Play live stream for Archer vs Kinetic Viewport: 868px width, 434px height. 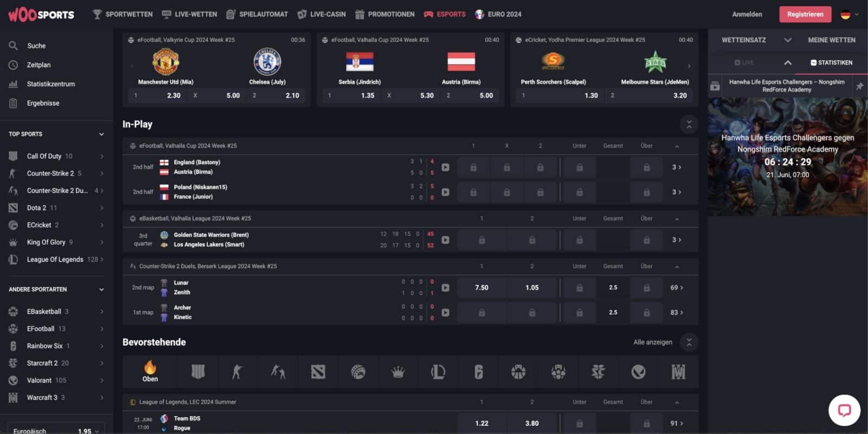tap(445, 312)
